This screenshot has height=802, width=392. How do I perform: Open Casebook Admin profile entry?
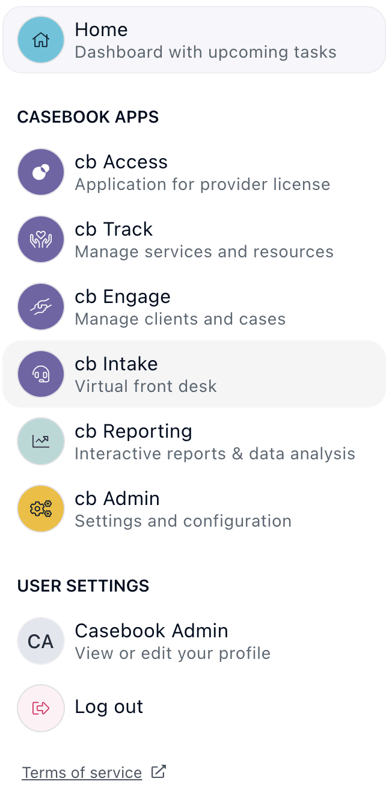pos(194,641)
